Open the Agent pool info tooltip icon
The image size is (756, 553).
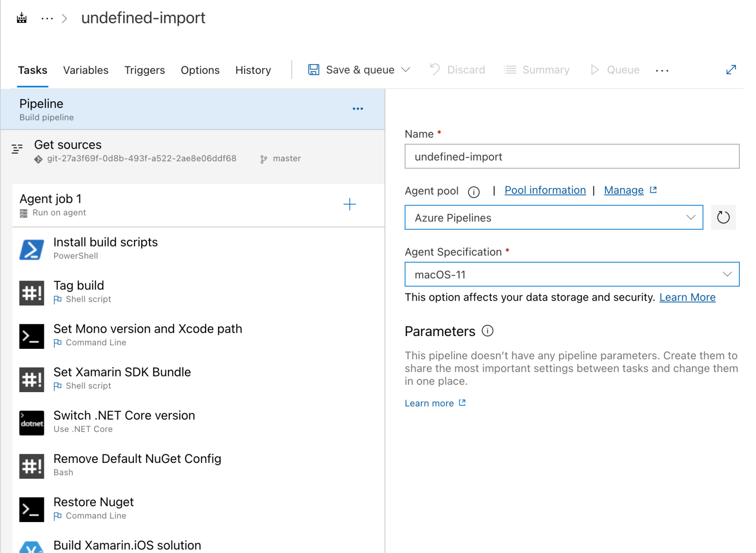coord(473,192)
